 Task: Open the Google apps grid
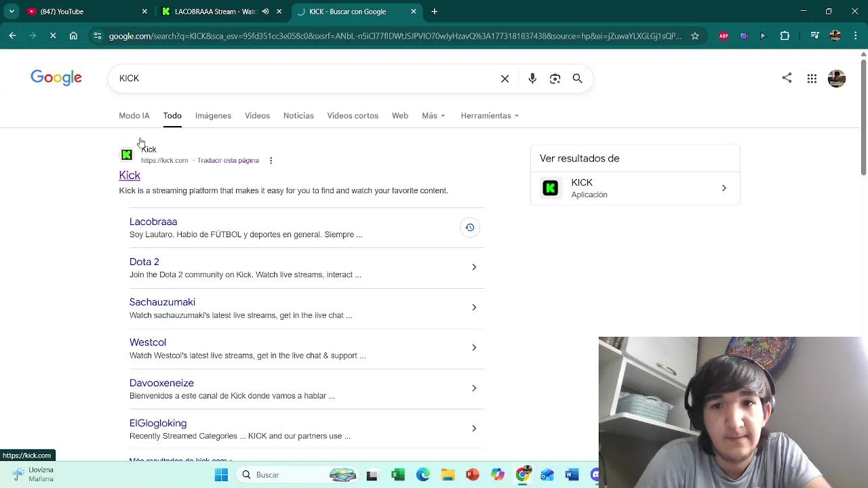coord(812,79)
